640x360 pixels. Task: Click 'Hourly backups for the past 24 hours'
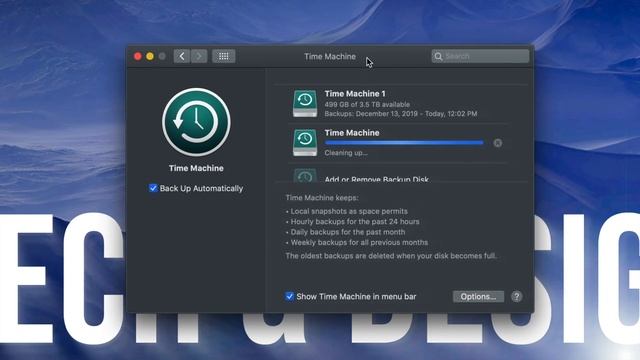pyautogui.click(x=355, y=222)
